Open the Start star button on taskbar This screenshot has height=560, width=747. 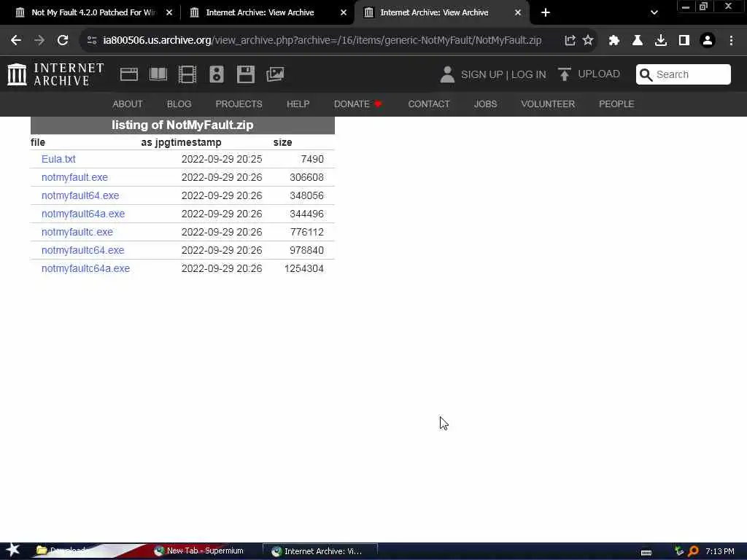13,550
